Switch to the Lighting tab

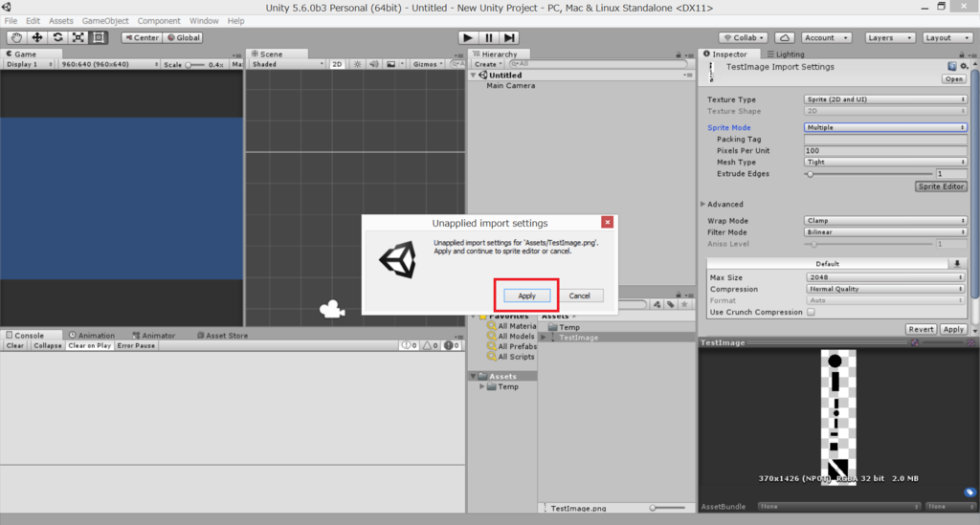click(x=786, y=55)
